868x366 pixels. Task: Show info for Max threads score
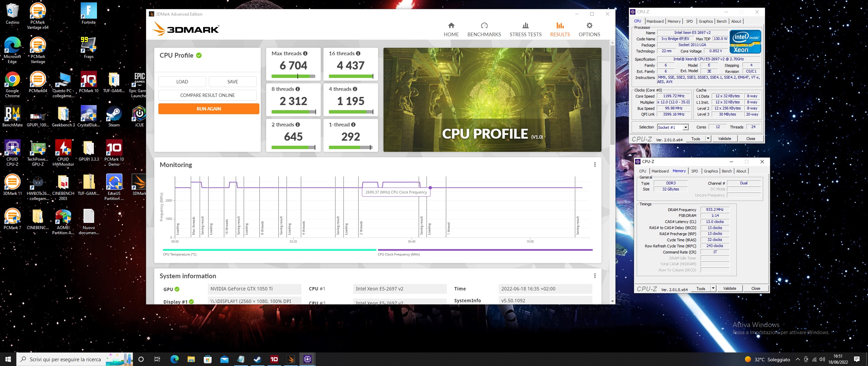coord(305,54)
